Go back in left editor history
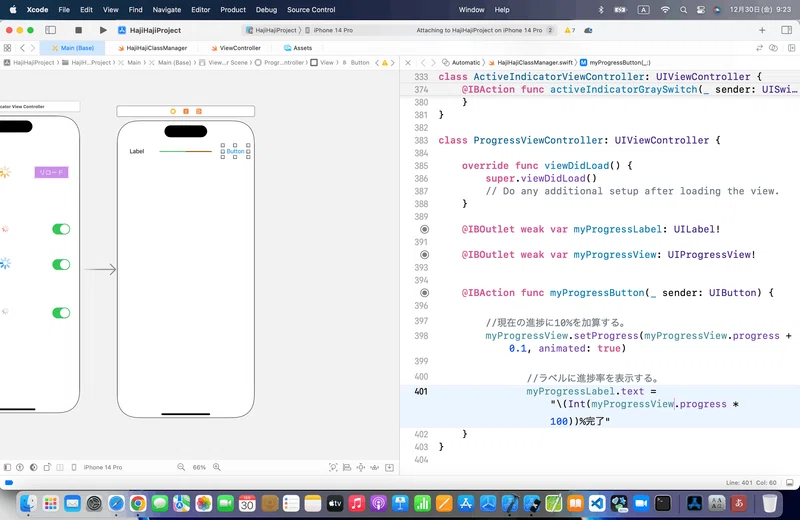800x520 pixels. (22, 48)
